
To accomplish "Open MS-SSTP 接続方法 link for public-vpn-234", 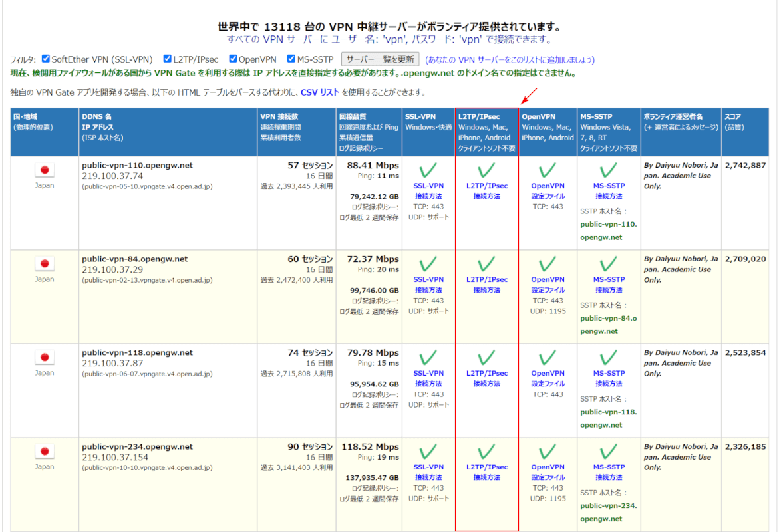I will 608,472.
